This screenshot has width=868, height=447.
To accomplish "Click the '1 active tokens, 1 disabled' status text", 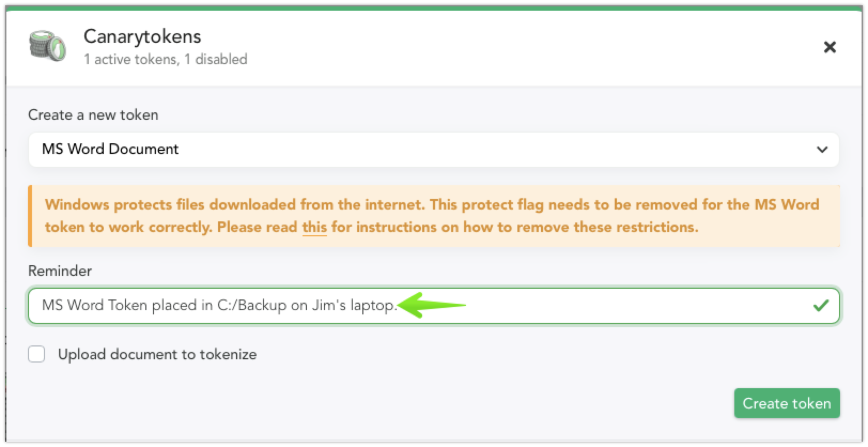I will coord(165,59).
